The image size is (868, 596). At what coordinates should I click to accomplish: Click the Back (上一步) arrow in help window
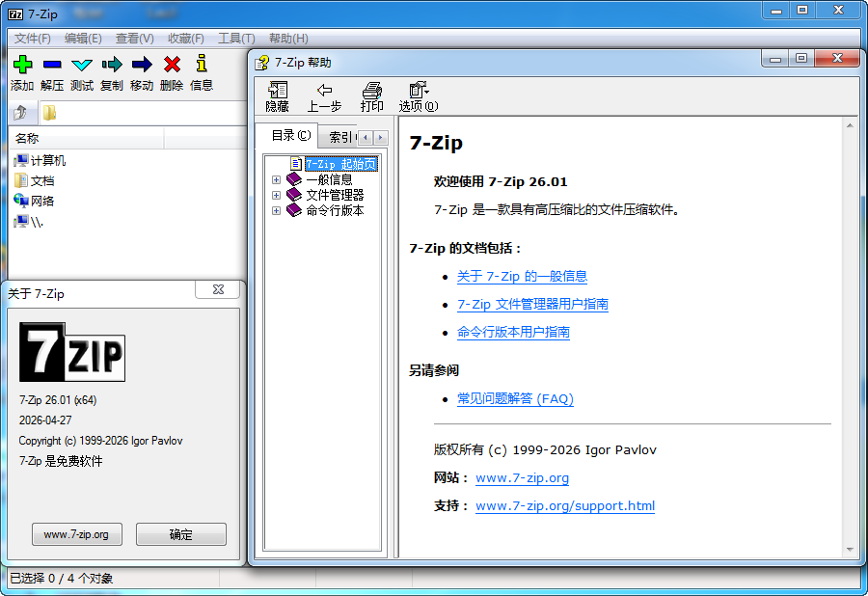[324, 90]
